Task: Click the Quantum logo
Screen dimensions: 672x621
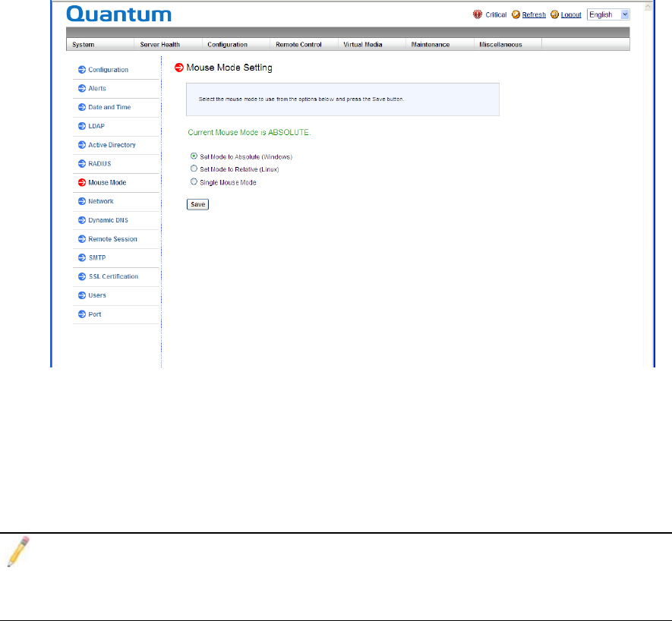Action: click(118, 14)
